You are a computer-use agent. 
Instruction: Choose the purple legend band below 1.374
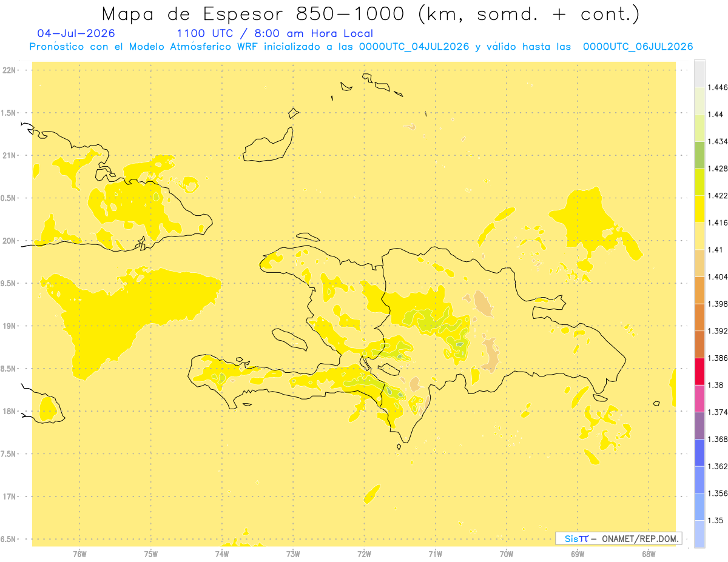pos(699,426)
